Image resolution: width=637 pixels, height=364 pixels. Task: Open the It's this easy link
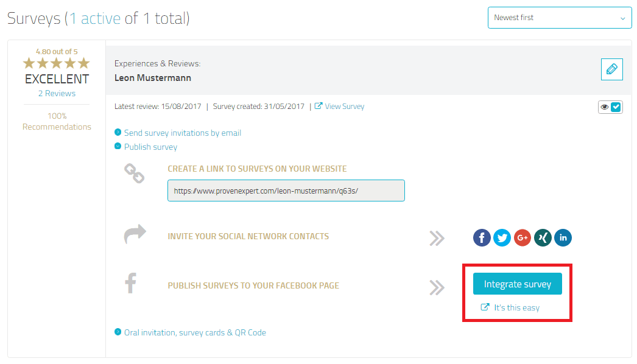(x=516, y=307)
